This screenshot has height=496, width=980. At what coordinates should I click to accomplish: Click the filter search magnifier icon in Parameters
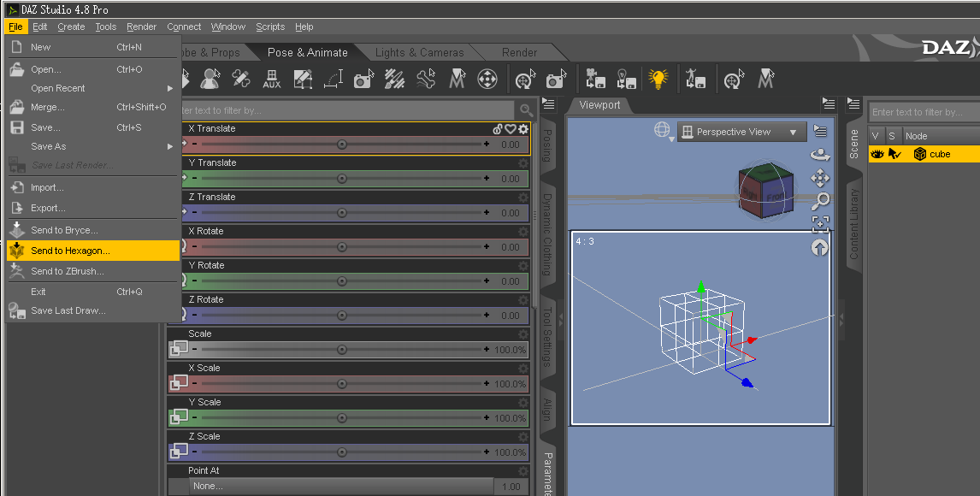click(526, 110)
